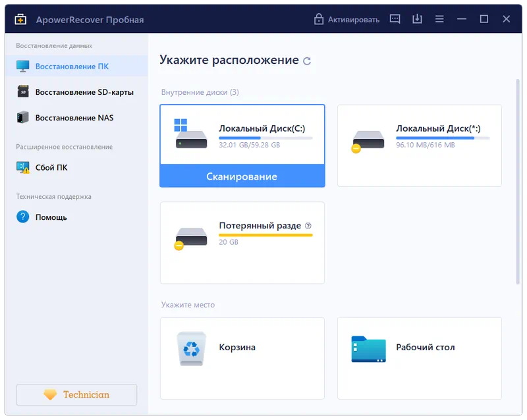527x420 pixels.
Task: Choose the Рабочий стол location label
Action: point(425,347)
